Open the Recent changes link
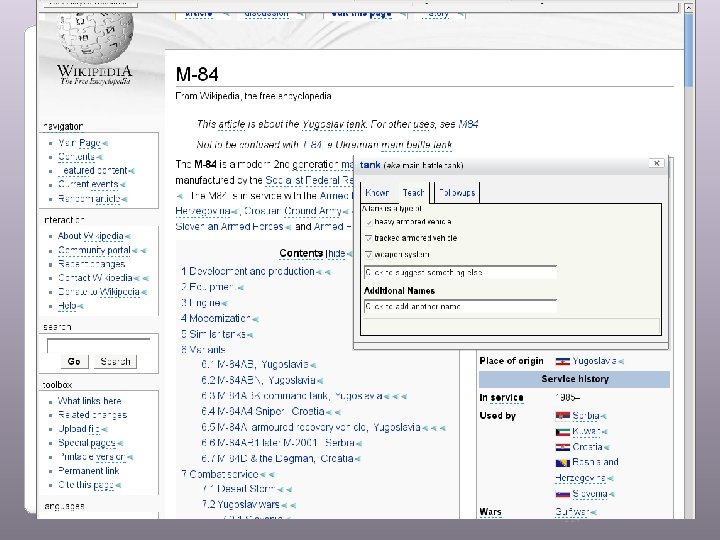Viewport: 720px width, 540px height. pyautogui.click(x=91, y=264)
